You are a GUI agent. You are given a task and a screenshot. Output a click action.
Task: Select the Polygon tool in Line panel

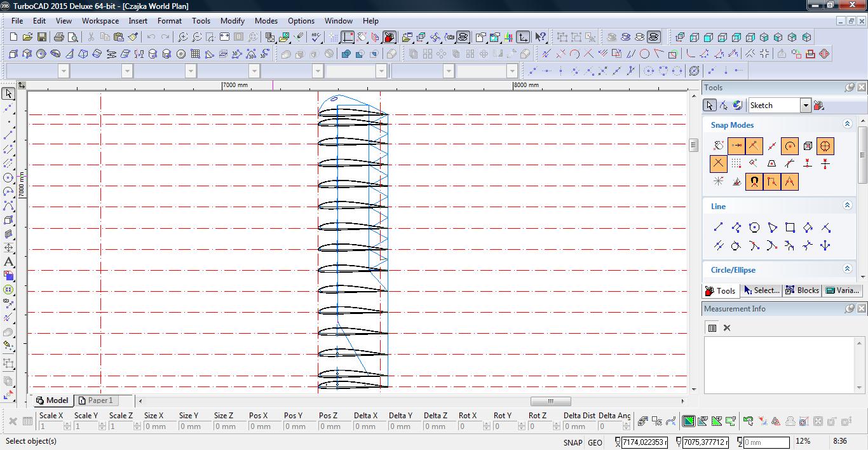754,228
